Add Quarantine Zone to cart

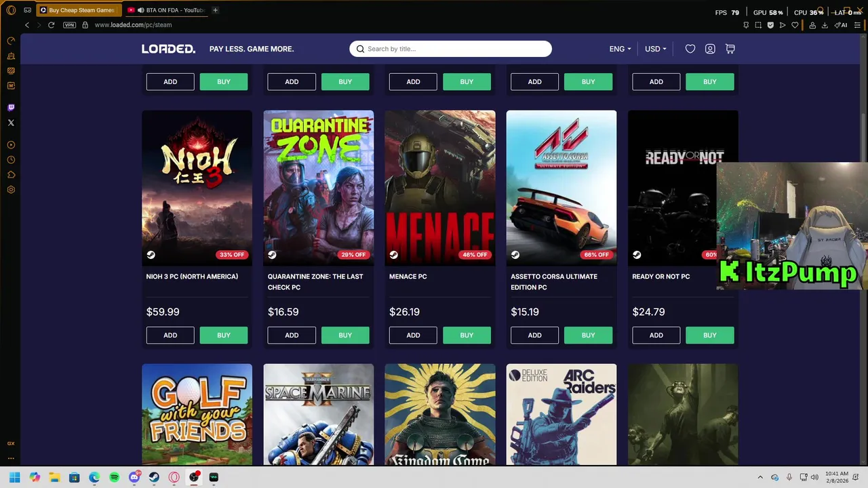(x=292, y=335)
